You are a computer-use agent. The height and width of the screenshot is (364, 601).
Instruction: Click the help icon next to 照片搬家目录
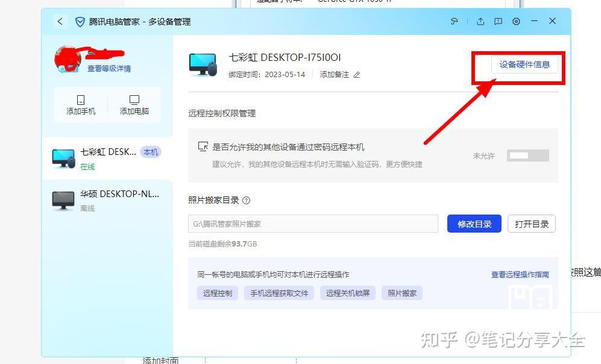tap(247, 201)
